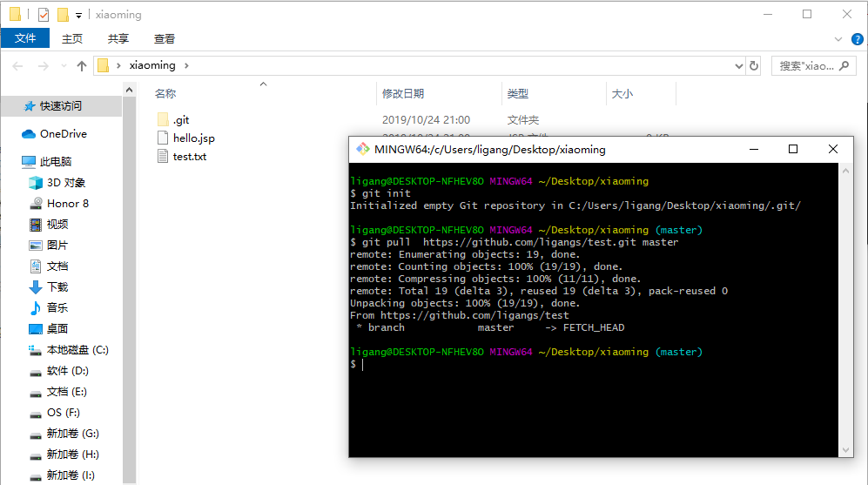This screenshot has width=868, height=485.
Task: Click the navigation pane scroll-up arrow
Action: pos(129,90)
